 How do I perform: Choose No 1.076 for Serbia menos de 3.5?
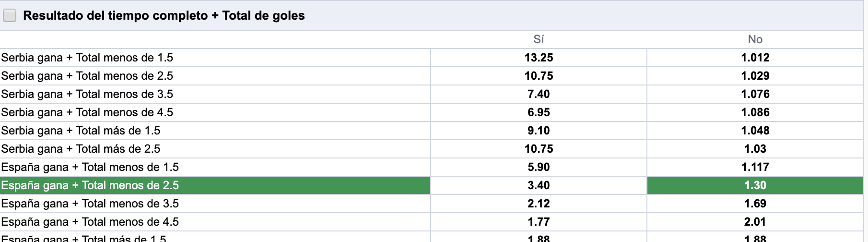coord(755,94)
